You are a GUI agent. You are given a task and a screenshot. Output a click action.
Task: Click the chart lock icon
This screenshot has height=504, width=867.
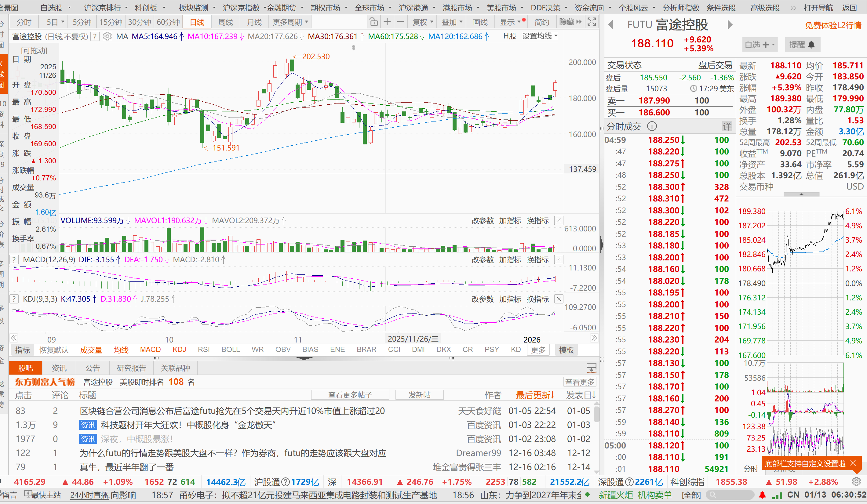(373, 22)
